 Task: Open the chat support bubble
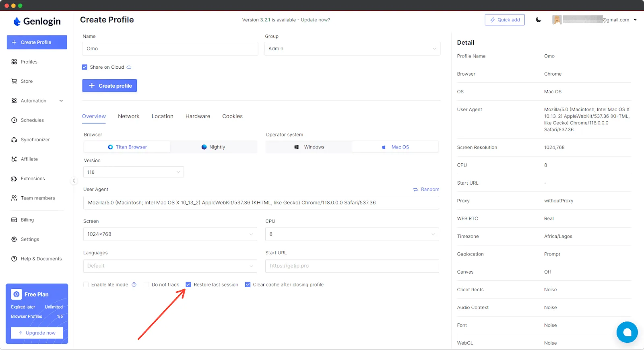pyautogui.click(x=627, y=332)
